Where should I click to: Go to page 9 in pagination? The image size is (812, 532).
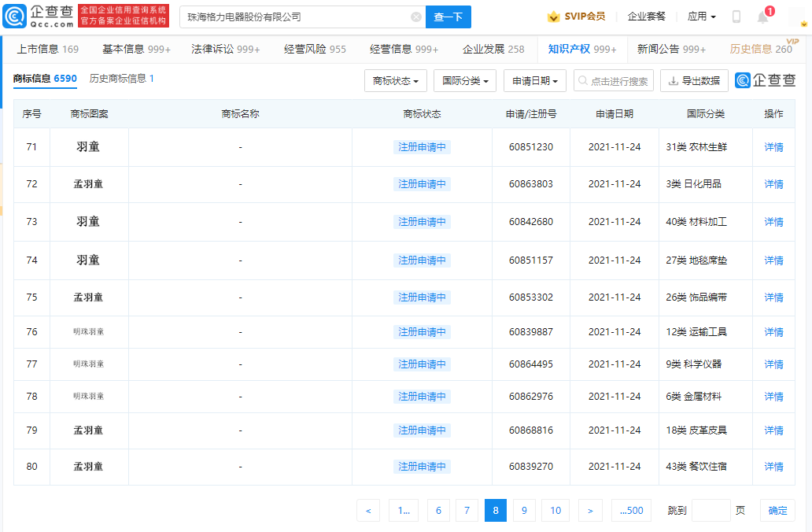coord(524,511)
